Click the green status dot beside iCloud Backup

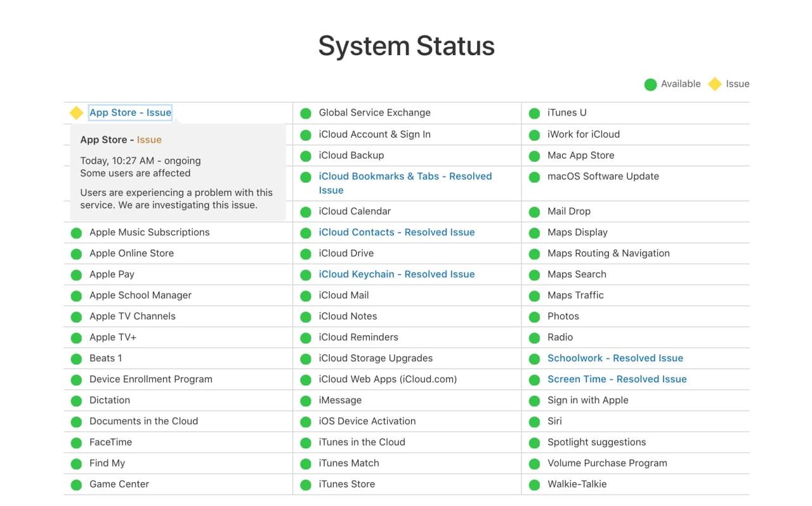coord(306,156)
